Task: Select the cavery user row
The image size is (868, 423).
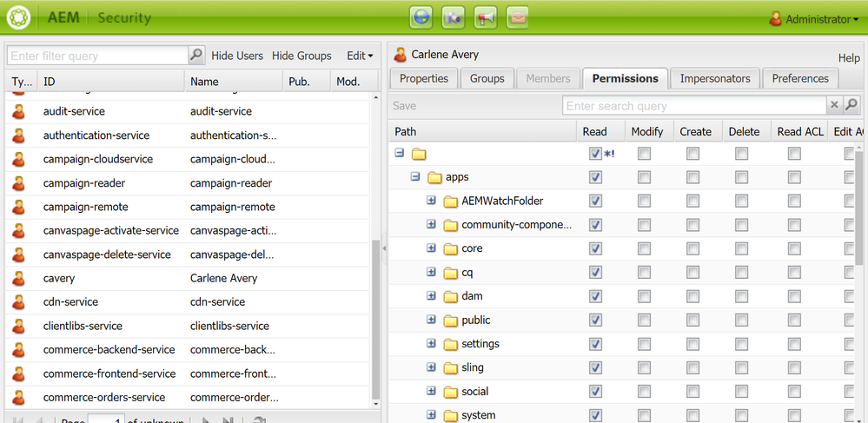Action: [189, 278]
